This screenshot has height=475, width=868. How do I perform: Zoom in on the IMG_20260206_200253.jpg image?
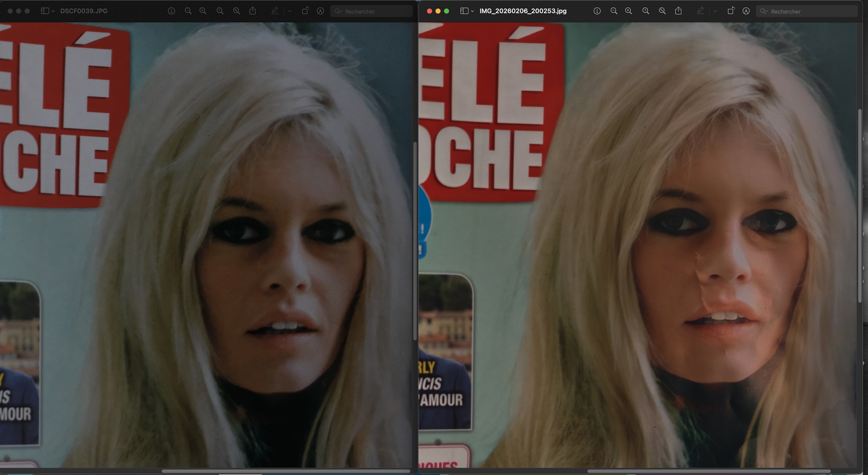pos(629,11)
